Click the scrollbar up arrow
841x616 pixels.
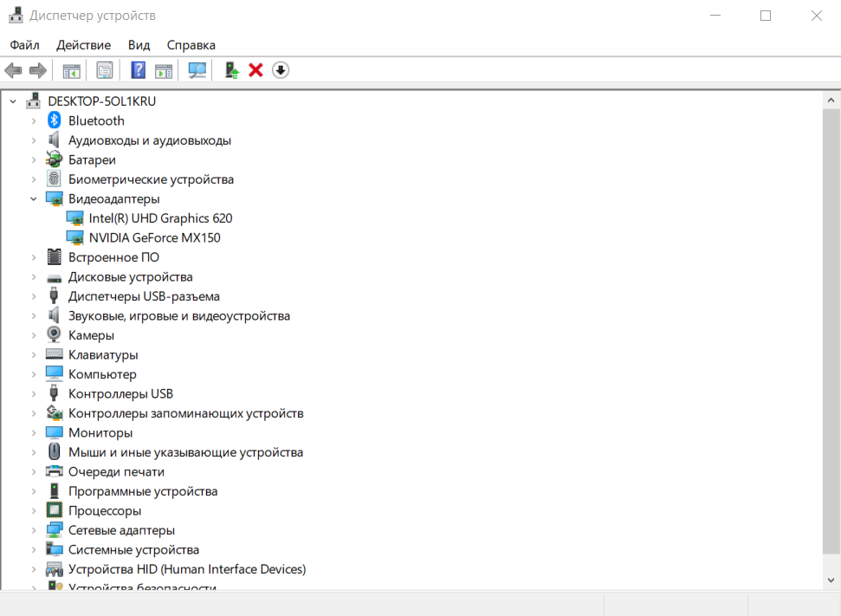[831, 101]
